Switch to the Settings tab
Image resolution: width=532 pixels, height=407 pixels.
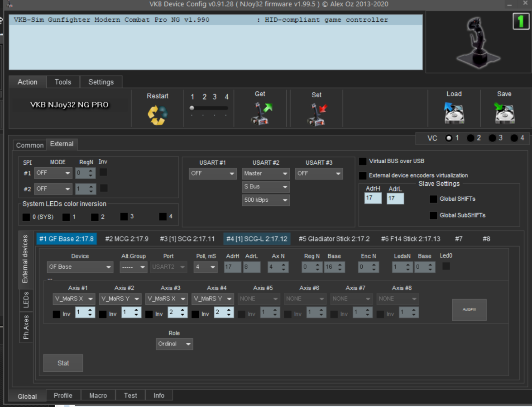tap(101, 82)
